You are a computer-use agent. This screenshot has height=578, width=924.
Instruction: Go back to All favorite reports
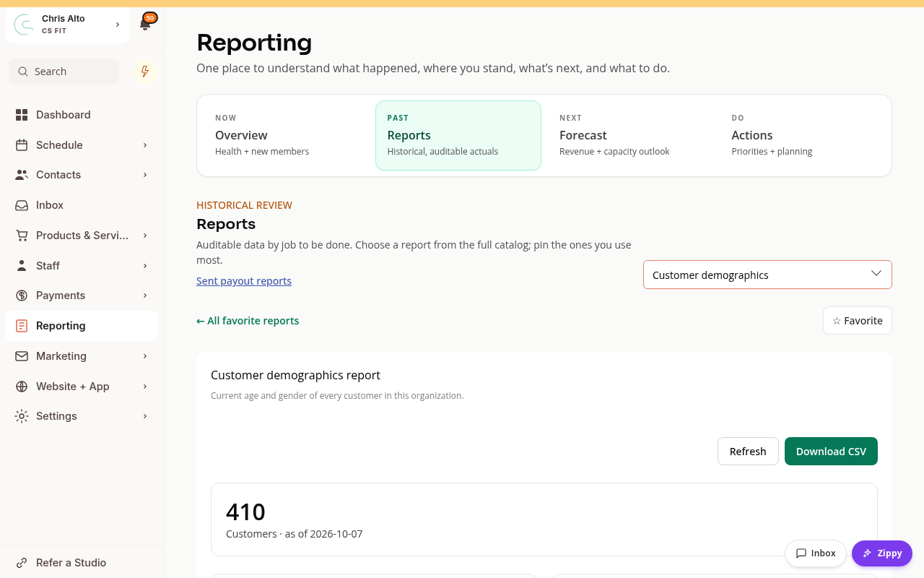coord(248,321)
